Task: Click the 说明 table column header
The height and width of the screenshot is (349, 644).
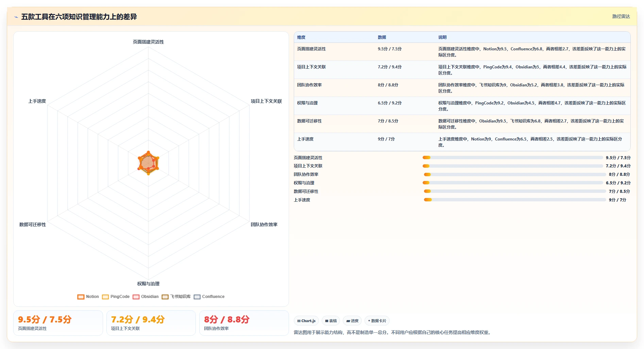Action: (x=442, y=37)
